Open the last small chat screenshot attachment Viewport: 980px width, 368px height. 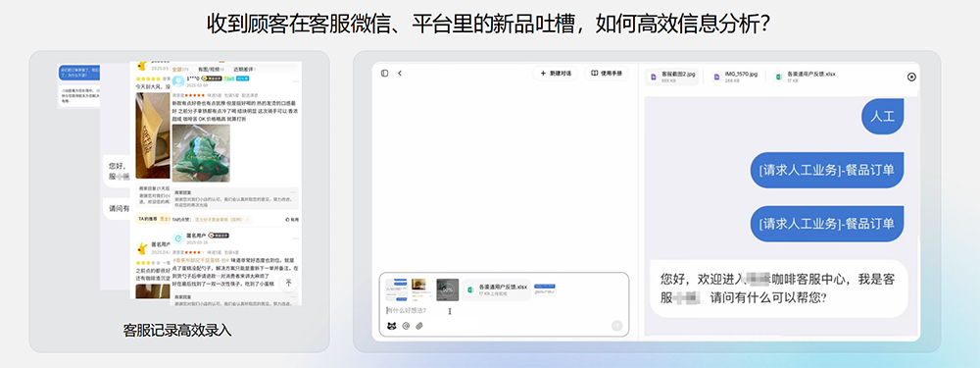click(545, 289)
